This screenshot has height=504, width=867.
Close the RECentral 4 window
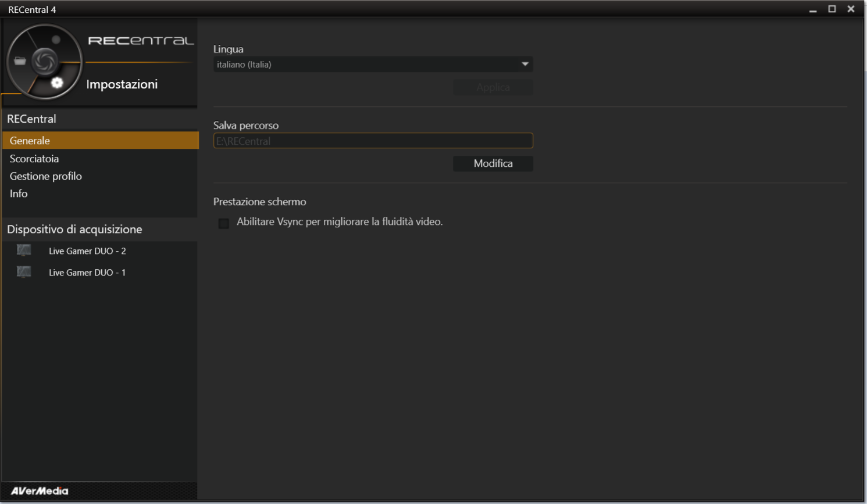pos(851,9)
